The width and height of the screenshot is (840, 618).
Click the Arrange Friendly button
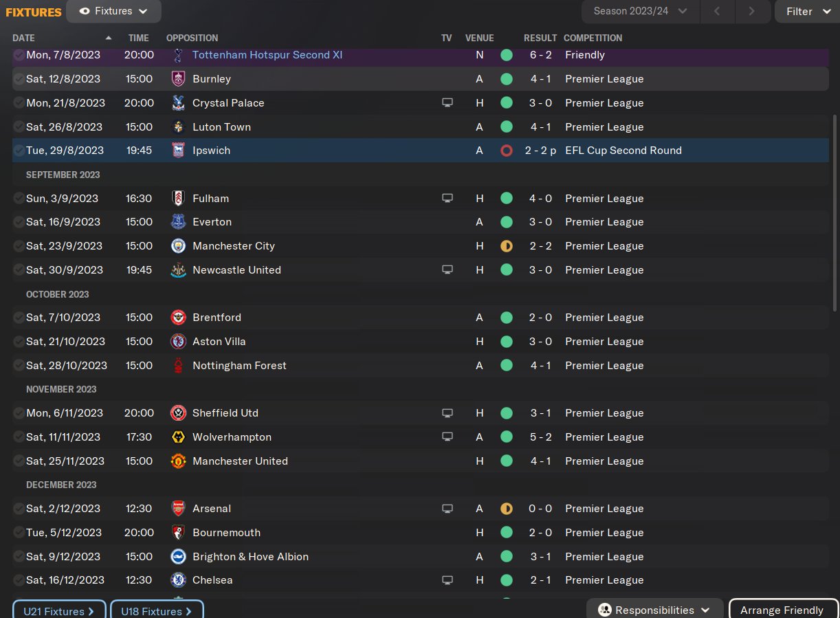pos(782,610)
